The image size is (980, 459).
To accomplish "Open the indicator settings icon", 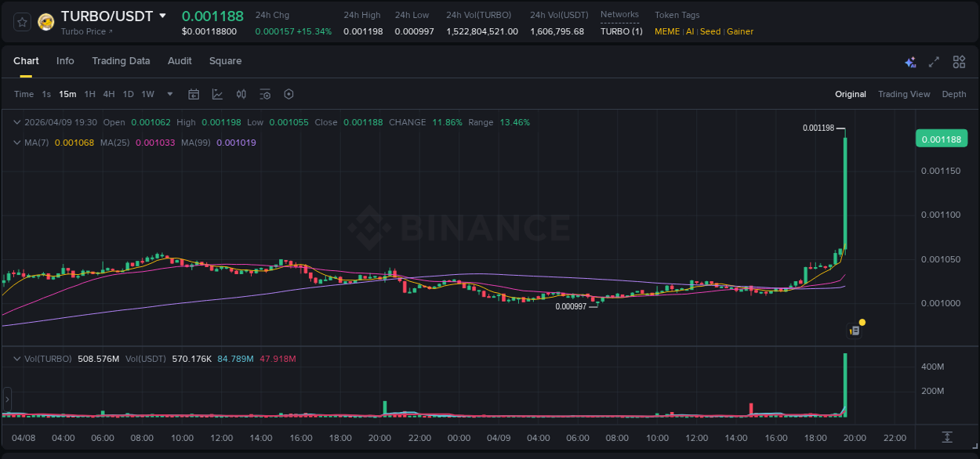I will [265, 94].
